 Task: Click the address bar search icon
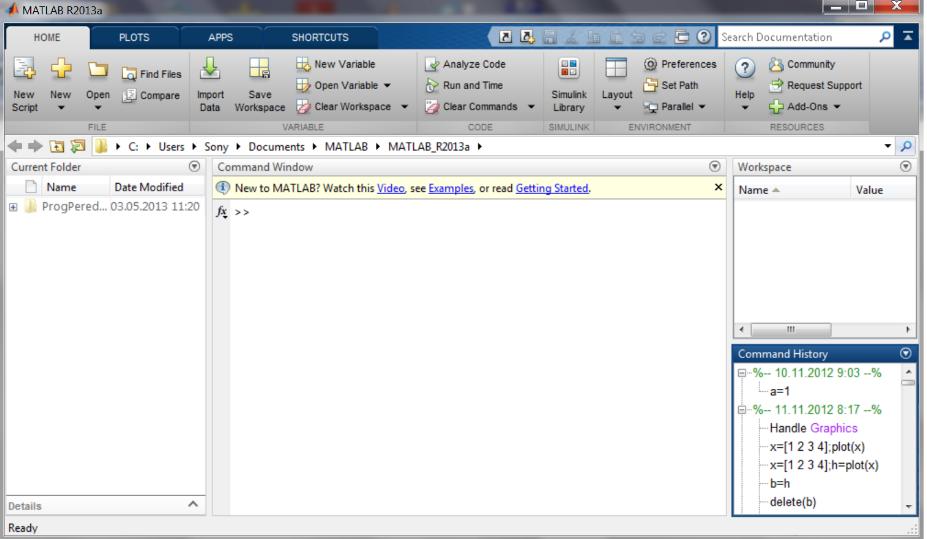coord(905,146)
